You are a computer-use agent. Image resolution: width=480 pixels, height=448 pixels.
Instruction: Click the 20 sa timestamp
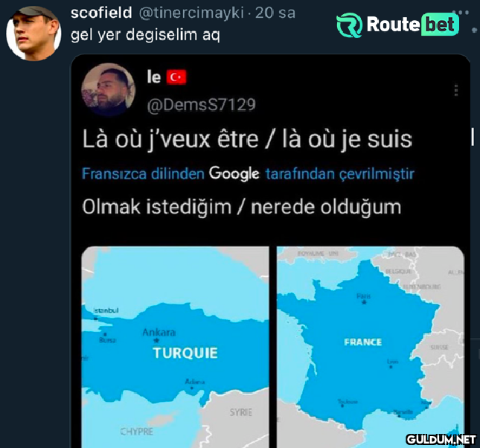point(275,13)
